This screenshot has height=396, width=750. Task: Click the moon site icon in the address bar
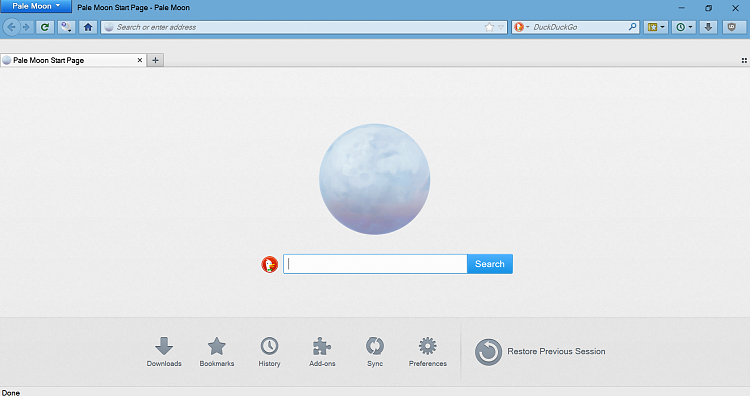point(109,27)
